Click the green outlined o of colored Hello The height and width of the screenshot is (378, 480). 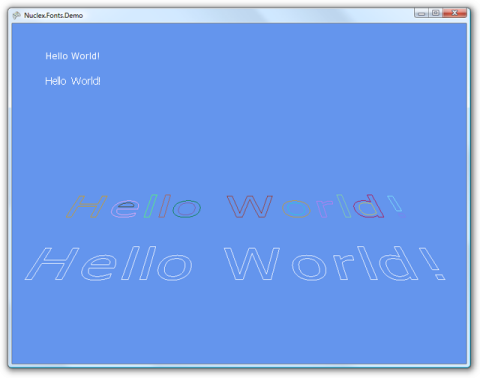point(187,209)
